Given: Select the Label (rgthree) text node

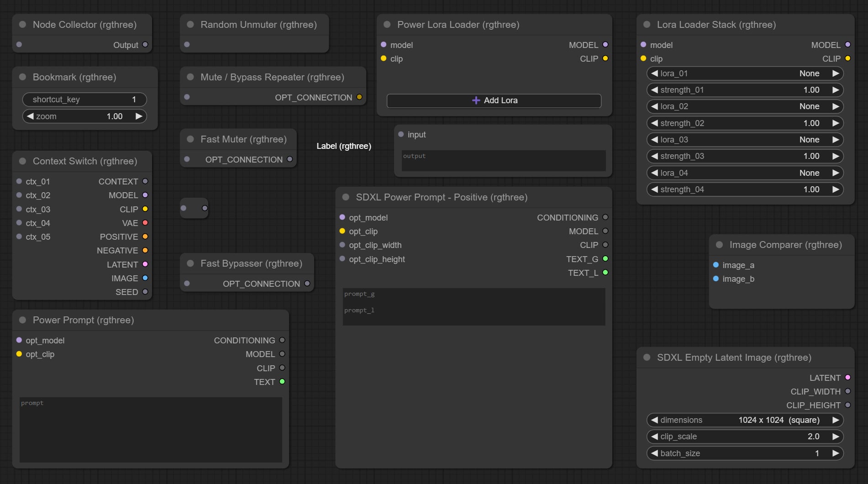Looking at the screenshot, I should (x=344, y=146).
